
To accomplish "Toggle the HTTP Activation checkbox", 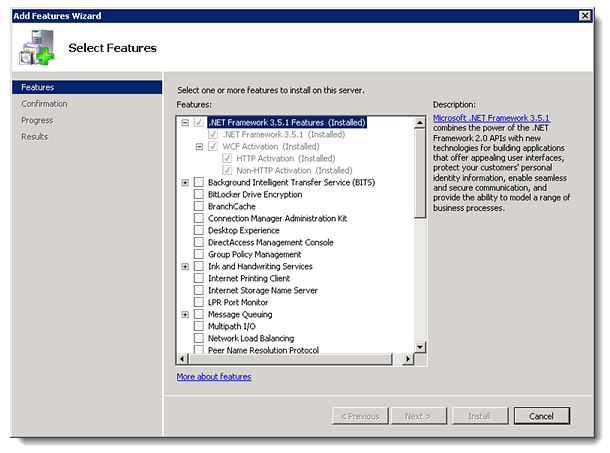I will pyautogui.click(x=227, y=158).
